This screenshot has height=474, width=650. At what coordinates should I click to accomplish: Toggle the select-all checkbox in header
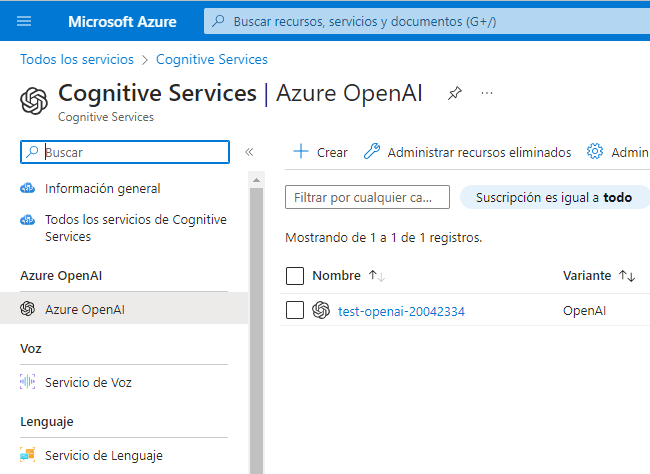[295, 276]
